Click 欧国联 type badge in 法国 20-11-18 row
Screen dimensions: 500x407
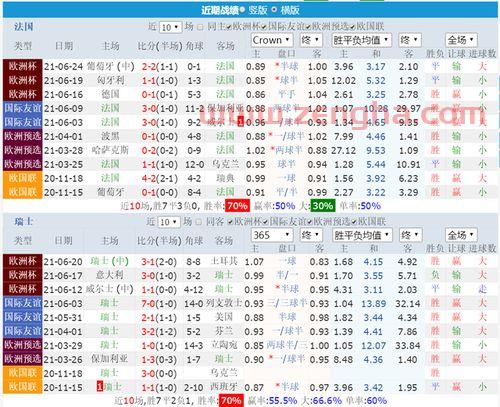point(23,178)
